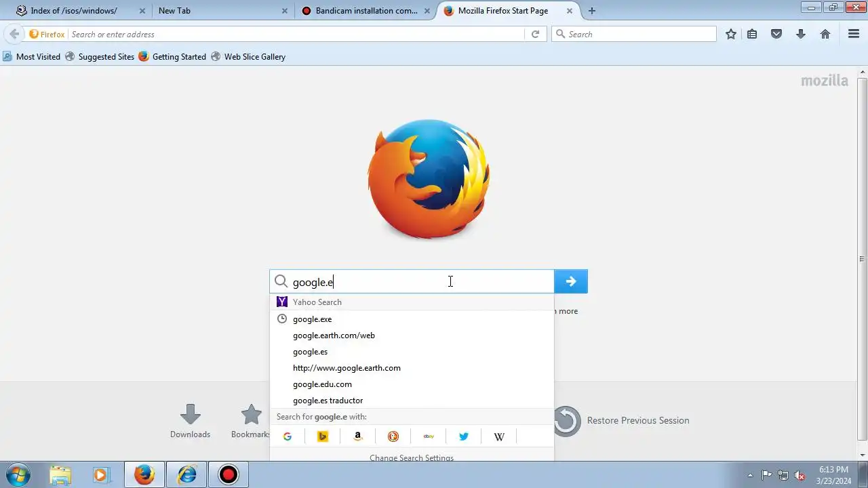The image size is (868, 488).
Task: Open the Firefox hamburger menu
Action: 854,34
